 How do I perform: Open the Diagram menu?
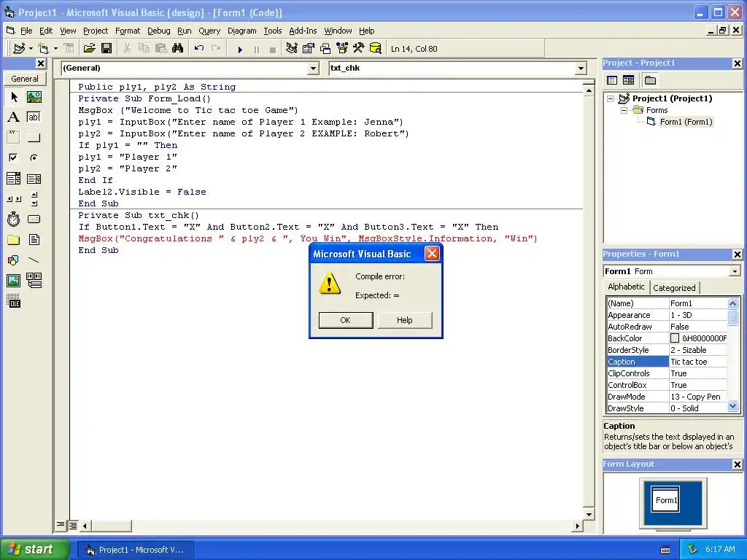241,31
